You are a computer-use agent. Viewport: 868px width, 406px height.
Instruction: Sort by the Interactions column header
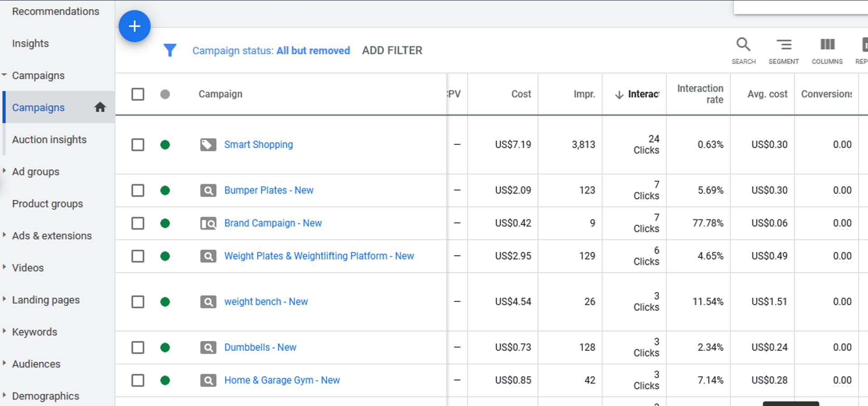pyautogui.click(x=643, y=94)
